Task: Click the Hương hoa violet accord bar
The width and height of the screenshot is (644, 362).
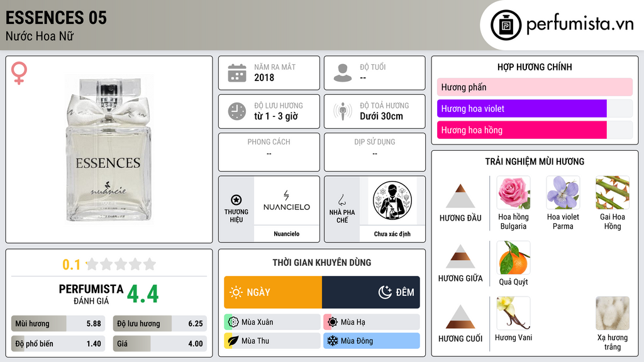Action: [x=535, y=109]
